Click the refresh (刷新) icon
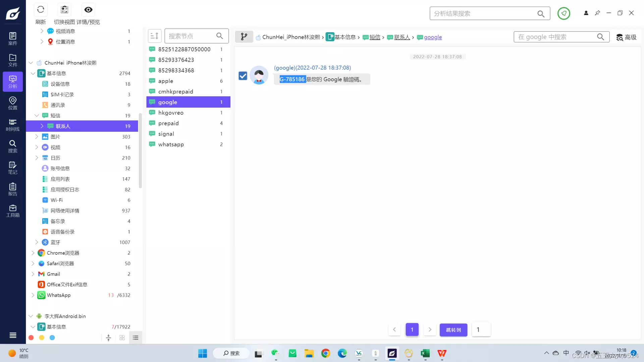644x362 pixels. (x=41, y=10)
